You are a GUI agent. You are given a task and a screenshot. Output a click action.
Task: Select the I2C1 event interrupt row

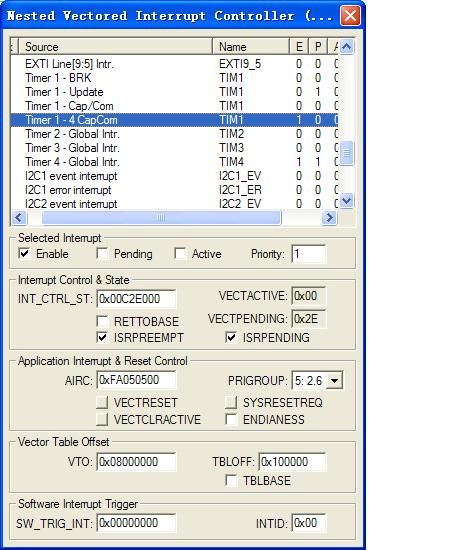174,176
